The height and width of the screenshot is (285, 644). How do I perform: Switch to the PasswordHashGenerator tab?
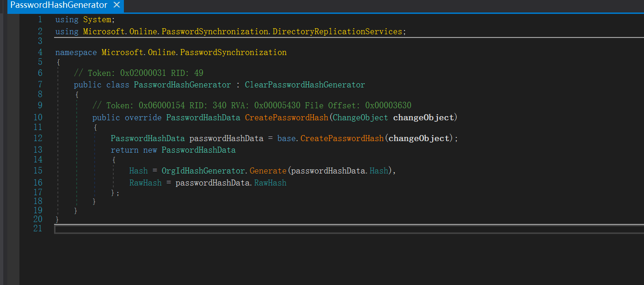(58, 6)
